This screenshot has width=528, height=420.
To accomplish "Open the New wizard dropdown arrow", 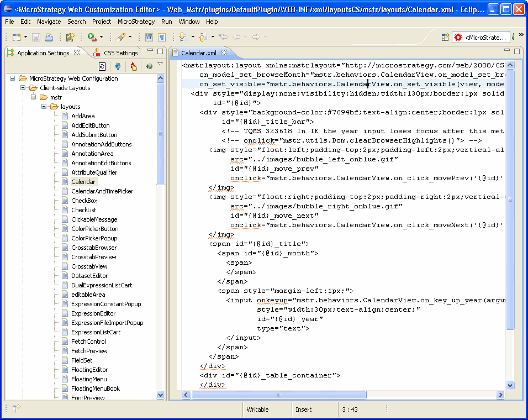I will (x=25, y=37).
